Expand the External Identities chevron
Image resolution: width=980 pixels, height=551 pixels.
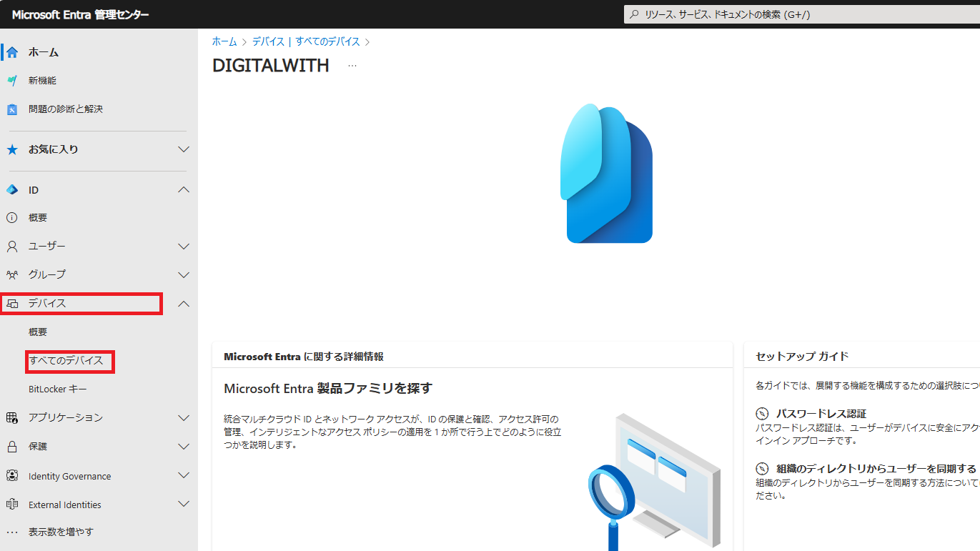pos(184,505)
